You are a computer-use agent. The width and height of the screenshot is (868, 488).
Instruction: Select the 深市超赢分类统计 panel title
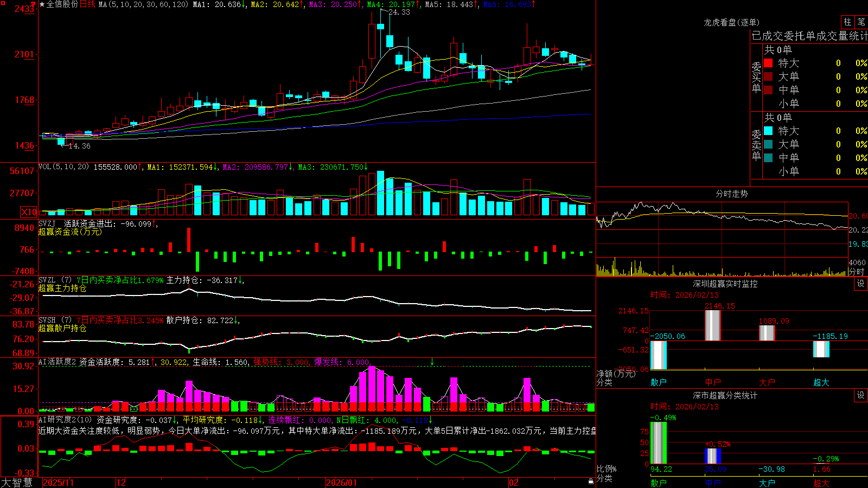click(x=725, y=395)
